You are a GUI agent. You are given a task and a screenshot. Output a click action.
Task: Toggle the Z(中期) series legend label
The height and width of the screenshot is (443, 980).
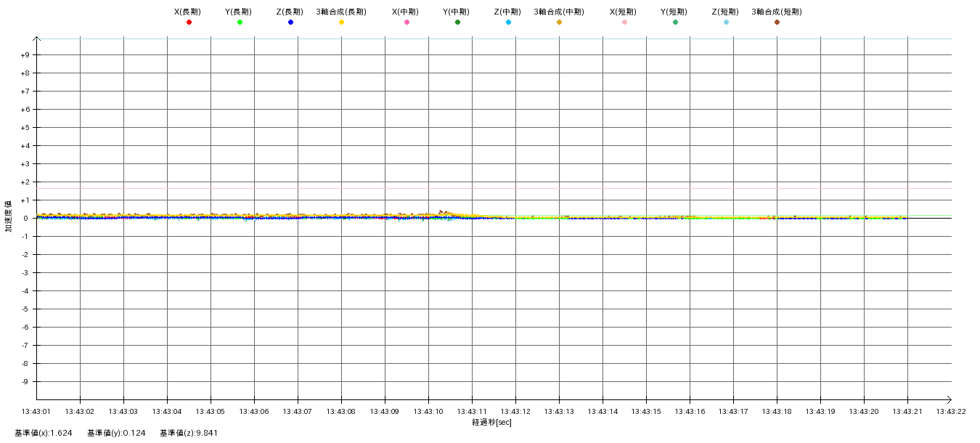507,12
